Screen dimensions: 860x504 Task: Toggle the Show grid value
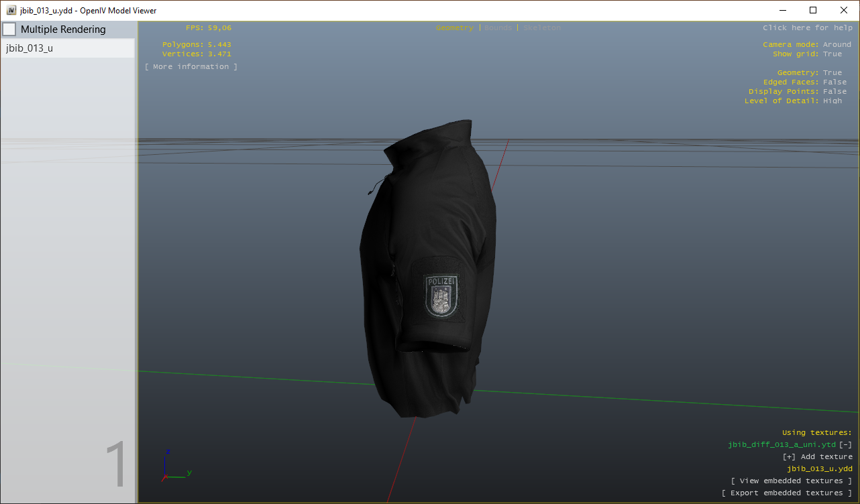[x=832, y=54]
